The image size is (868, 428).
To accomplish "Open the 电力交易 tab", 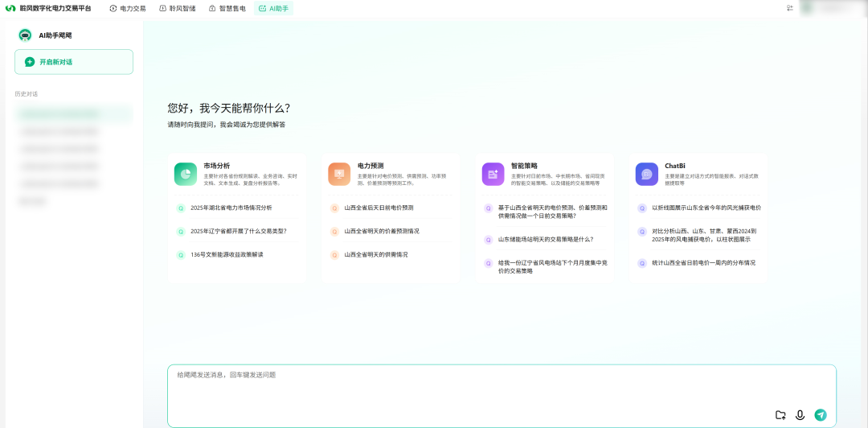I will 128,8.
